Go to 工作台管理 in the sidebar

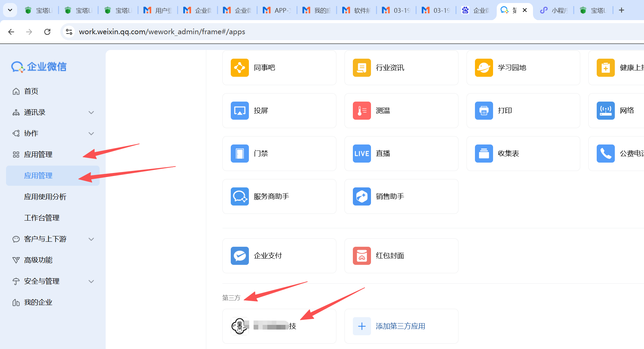point(42,218)
